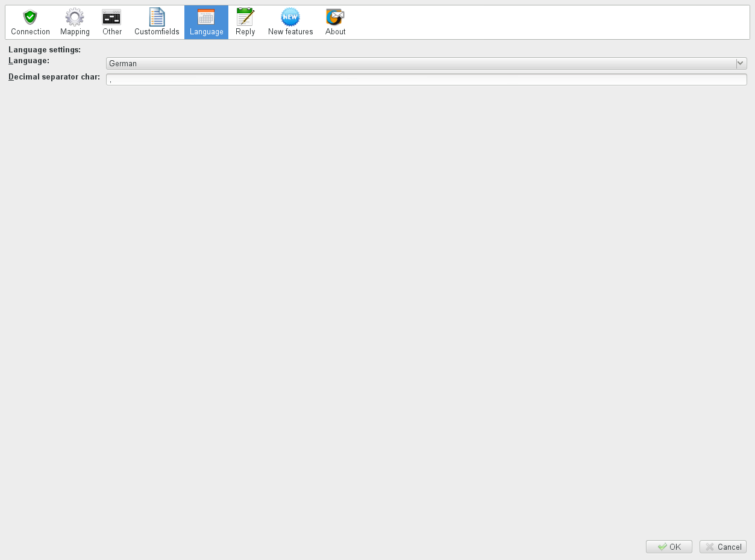Click the "Decimal separator char:" label
The height and width of the screenshot is (560, 755).
(54, 77)
